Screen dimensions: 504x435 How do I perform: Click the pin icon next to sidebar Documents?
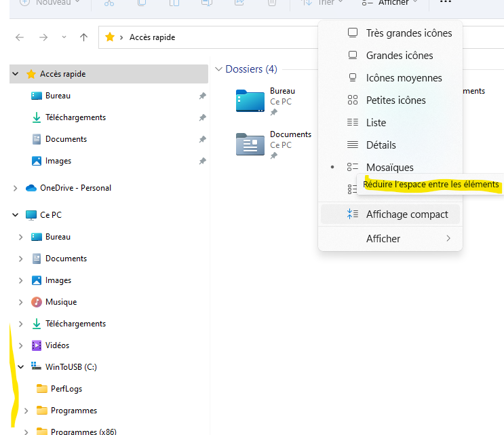coord(203,139)
